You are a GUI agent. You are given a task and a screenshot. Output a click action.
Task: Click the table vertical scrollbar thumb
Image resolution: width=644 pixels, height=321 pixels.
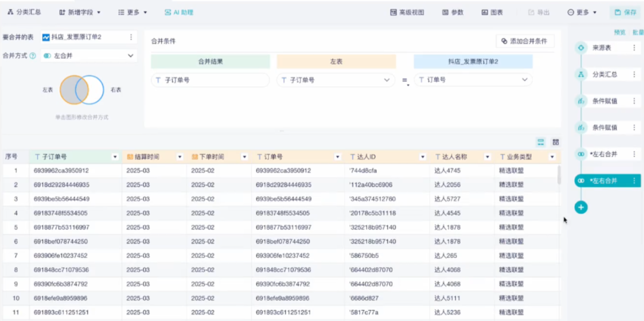tap(559, 175)
